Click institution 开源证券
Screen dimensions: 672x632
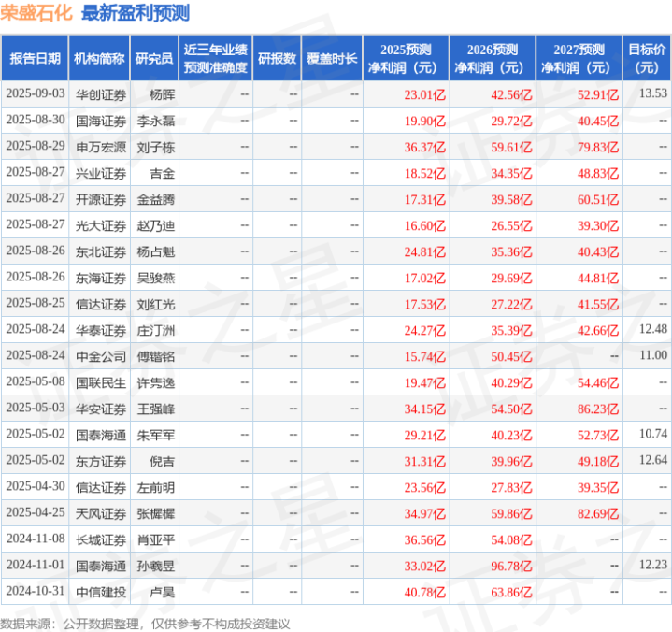[x=101, y=199]
